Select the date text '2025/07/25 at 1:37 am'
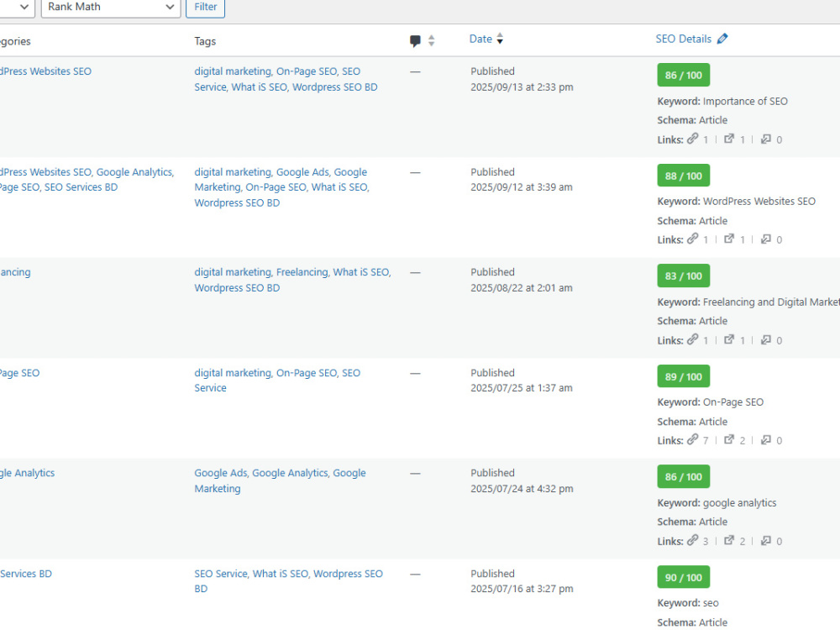The width and height of the screenshot is (840, 630). pyautogui.click(x=522, y=388)
